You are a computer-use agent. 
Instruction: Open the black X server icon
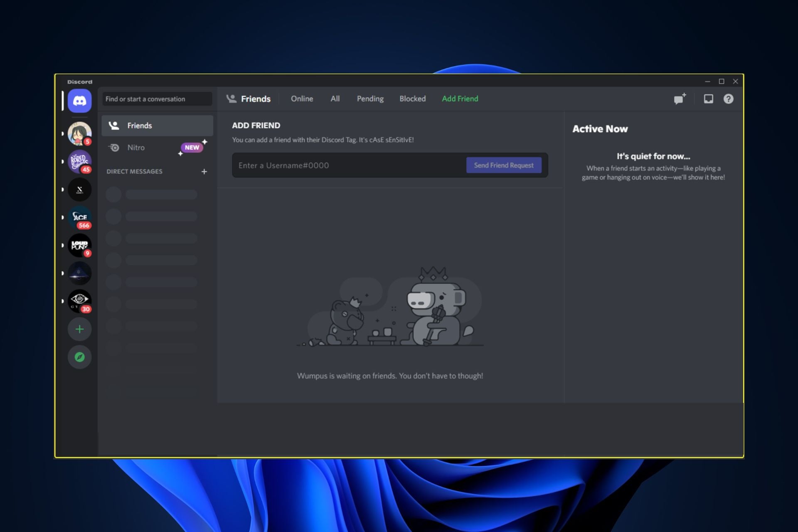(x=79, y=190)
